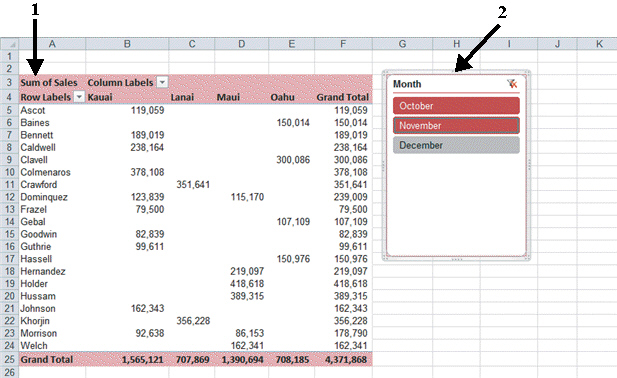Select row 25 header
617x378 pixels.
[9, 359]
